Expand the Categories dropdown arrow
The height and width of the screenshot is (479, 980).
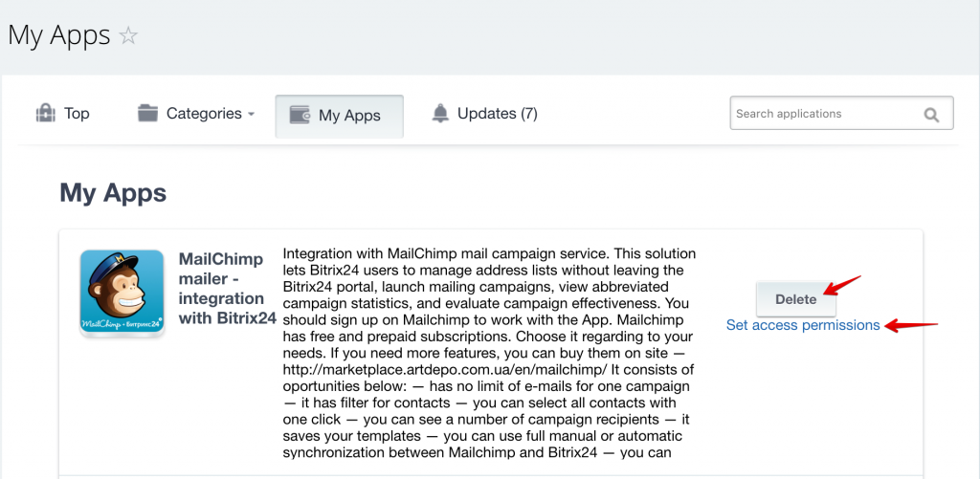[252, 115]
